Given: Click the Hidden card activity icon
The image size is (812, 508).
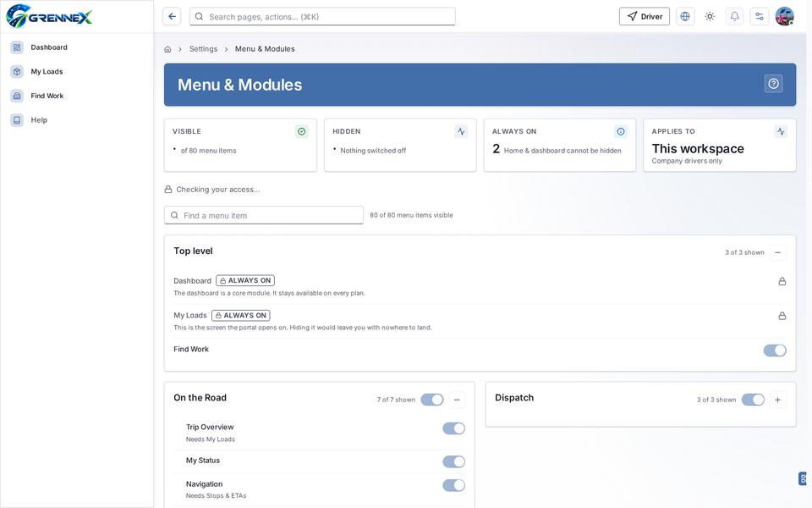Looking at the screenshot, I should click(x=462, y=132).
